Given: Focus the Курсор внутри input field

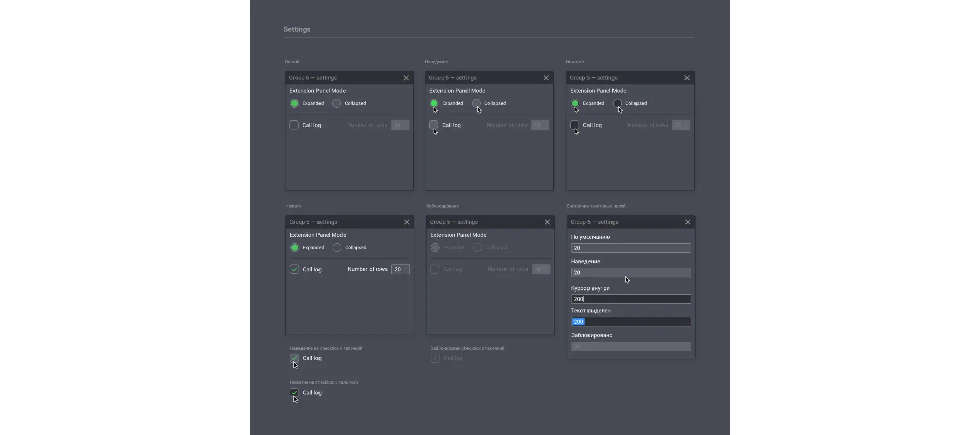Looking at the screenshot, I should [630, 299].
